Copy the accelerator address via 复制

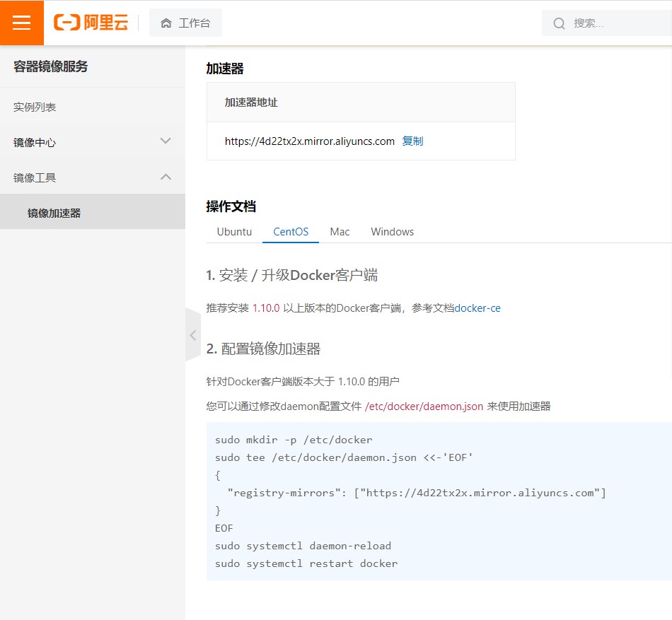coord(412,141)
